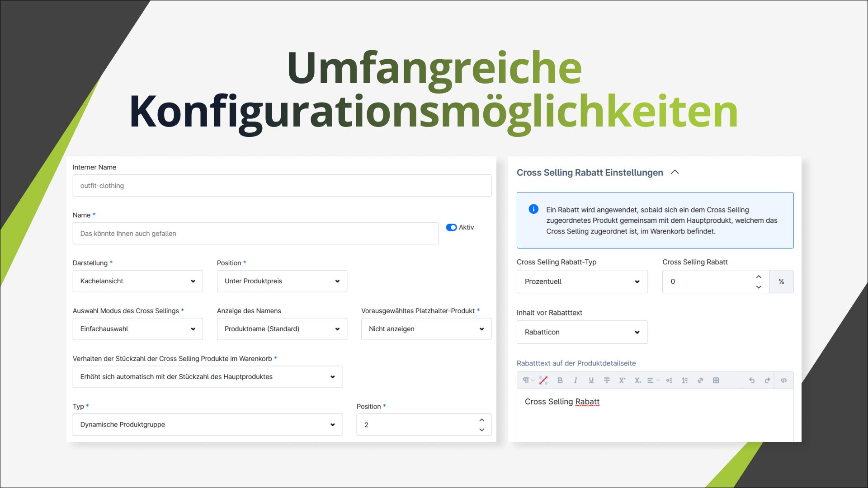The width and height of the screenshot is (868, 488).
Task: Undo the last edit in the editor
Action: pos(752,380)
